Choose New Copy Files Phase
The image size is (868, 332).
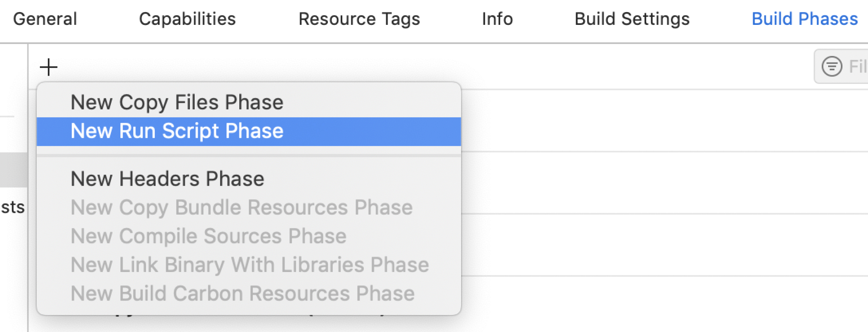click(177, 102)
